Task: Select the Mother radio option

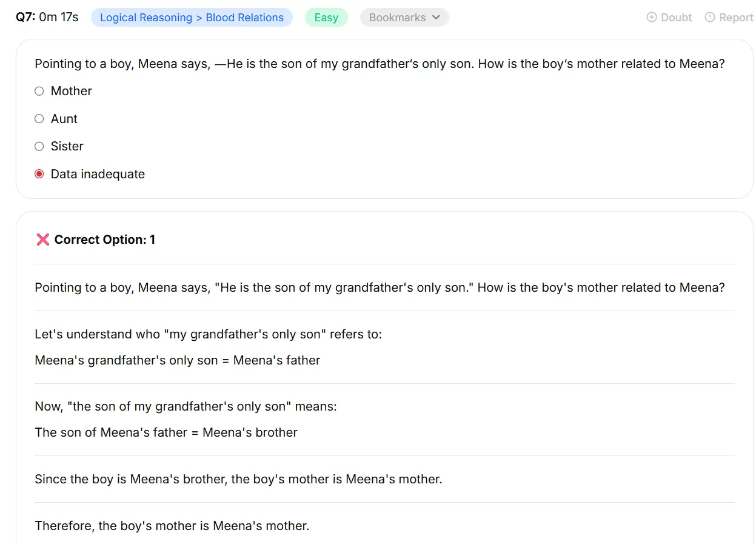Action: [39, 91]
